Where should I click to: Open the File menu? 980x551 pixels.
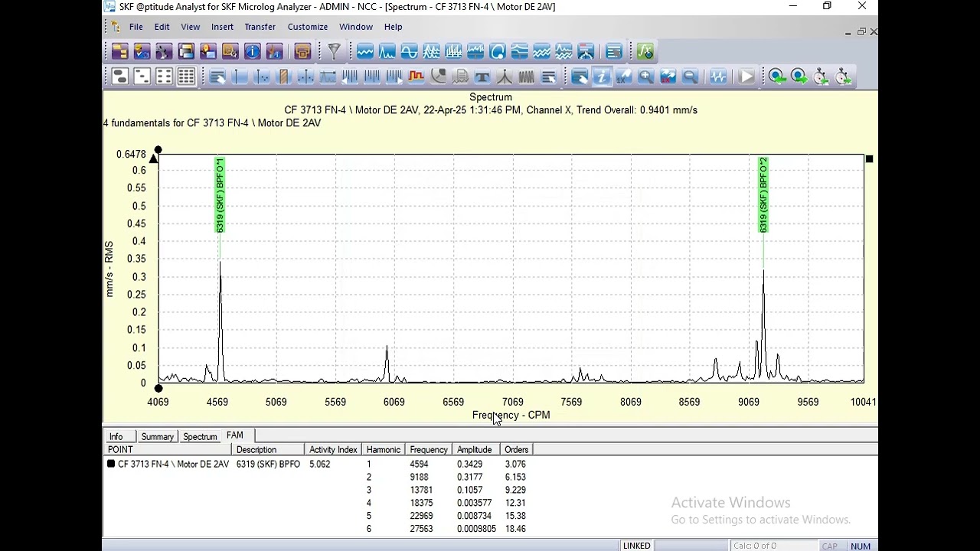pyautogui.click(x=136, y=27)
